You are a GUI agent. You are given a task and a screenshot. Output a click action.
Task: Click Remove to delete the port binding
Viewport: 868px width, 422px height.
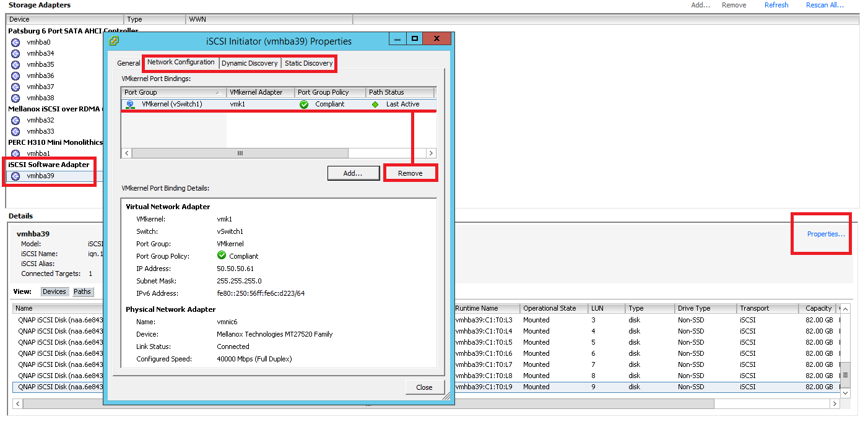click(x=410, y=173)
